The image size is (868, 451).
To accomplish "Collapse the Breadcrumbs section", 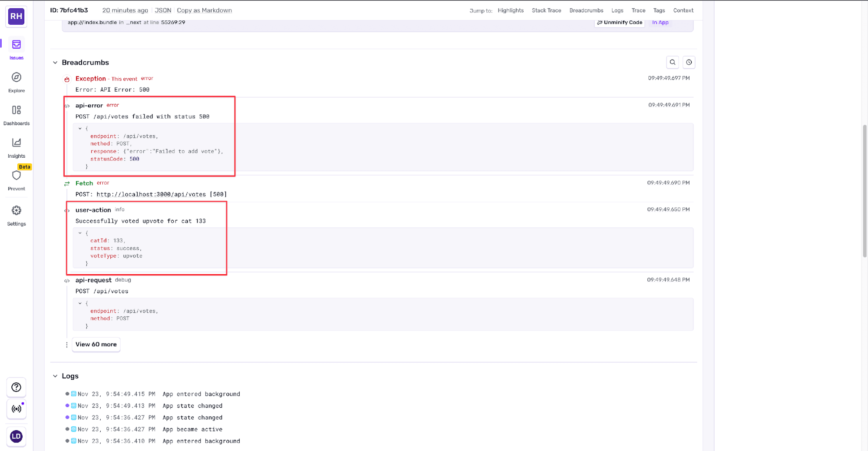I will coord(55,62).
